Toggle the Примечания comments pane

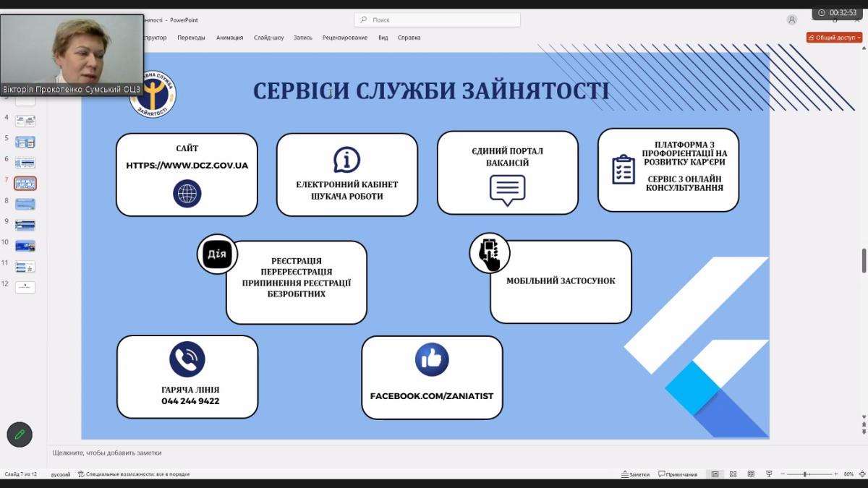tap(678, 474)
